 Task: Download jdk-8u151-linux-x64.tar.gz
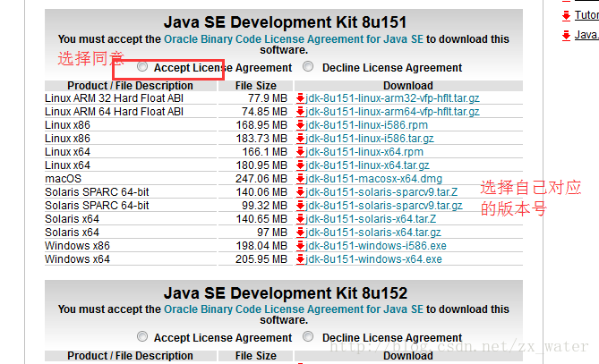pos(367,165)
